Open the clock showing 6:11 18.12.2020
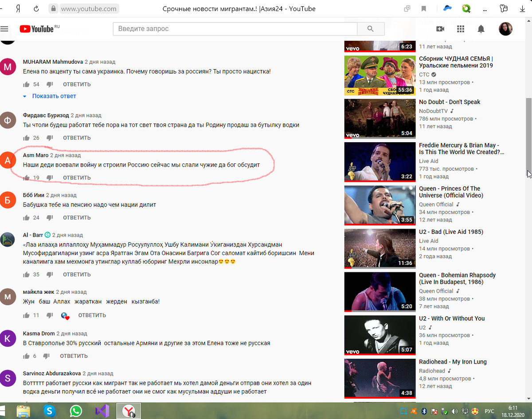This screenshot has height=419, width=532. [512, 411]
